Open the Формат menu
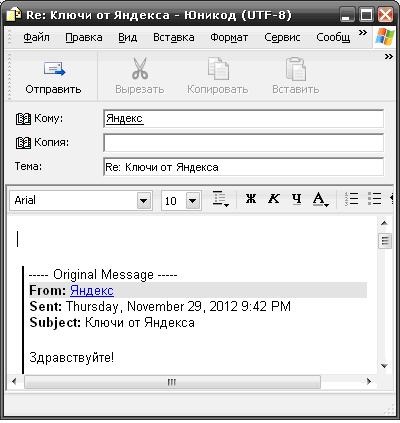The image size is (400, 423). [x=229, y=37]
